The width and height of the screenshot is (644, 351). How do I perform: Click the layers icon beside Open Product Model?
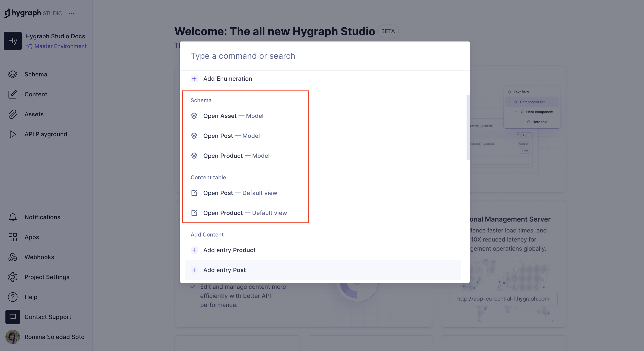(x=194, y=156)
